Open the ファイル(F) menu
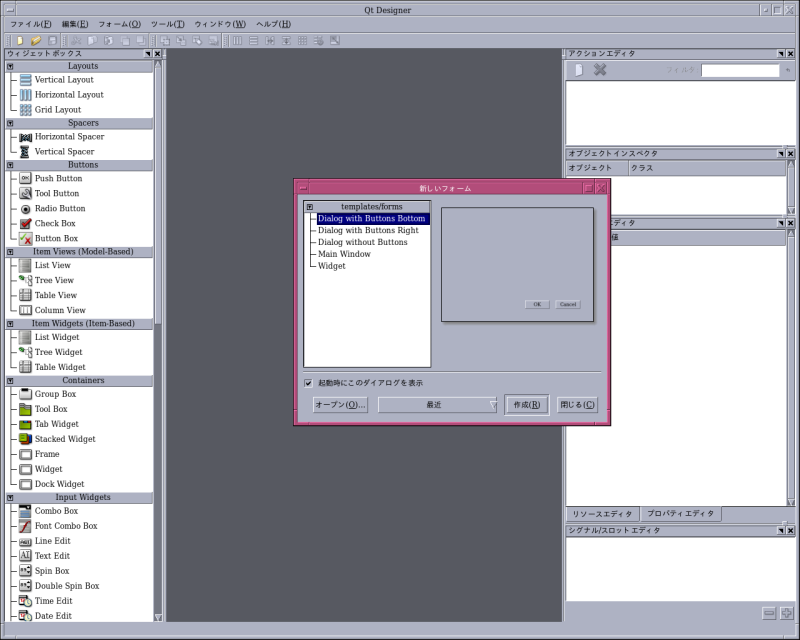Viewport: 800px width, 640px height. 31,24
